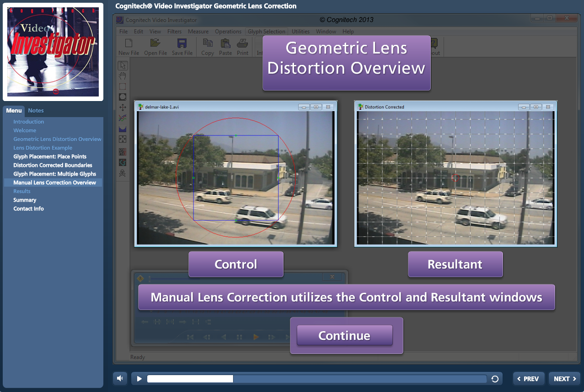Click the delmar-lake-1.avi window title
The image size is (584, 392).
(162, 107)
